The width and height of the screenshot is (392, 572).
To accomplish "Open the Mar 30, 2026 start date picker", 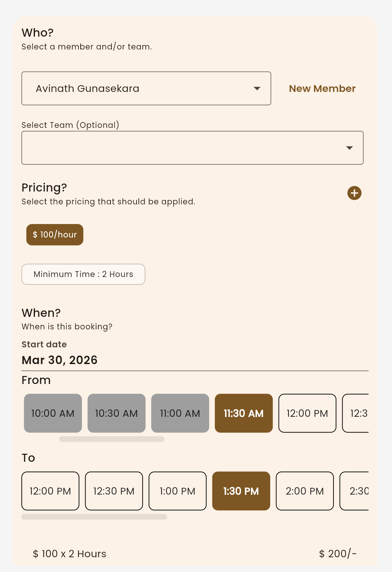I will (59, 360).
